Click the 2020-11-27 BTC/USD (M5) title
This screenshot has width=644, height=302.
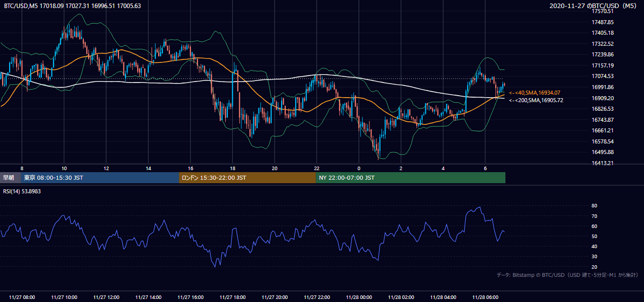594,6
